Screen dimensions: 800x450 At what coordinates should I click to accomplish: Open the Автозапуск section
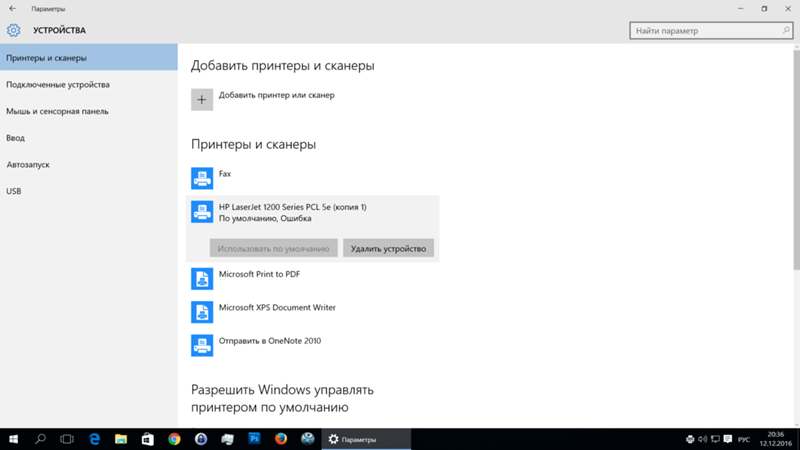[x=89, y=164]
